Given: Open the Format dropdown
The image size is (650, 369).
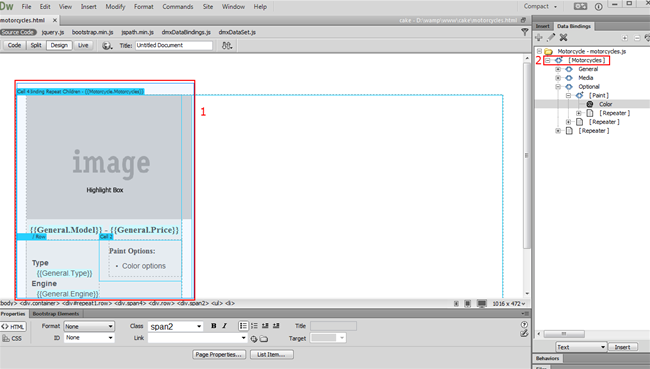Looking at the screenshot, I should 89,326.
